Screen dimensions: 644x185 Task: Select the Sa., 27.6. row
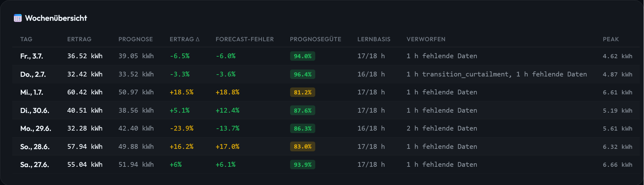point(326,165)
